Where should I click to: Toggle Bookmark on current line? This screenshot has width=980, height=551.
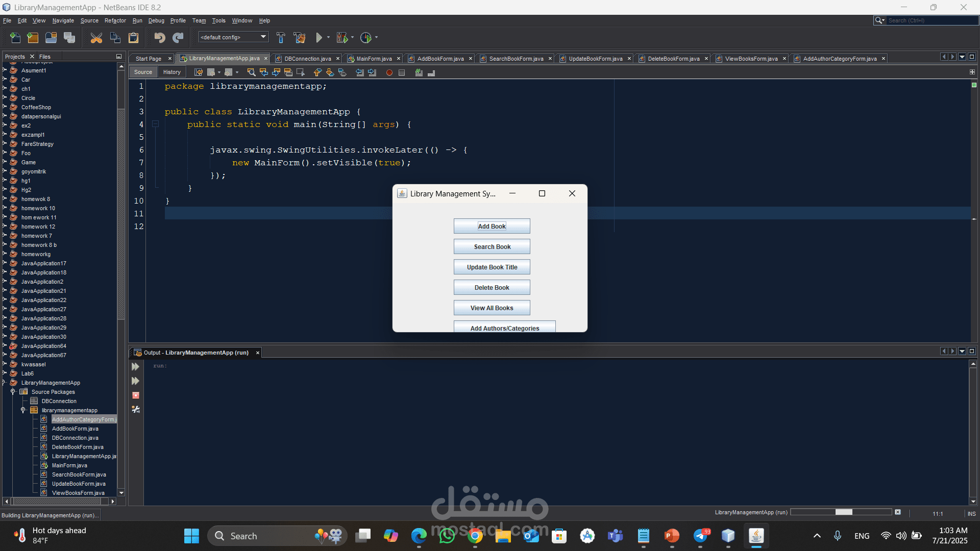pos(342,72)
